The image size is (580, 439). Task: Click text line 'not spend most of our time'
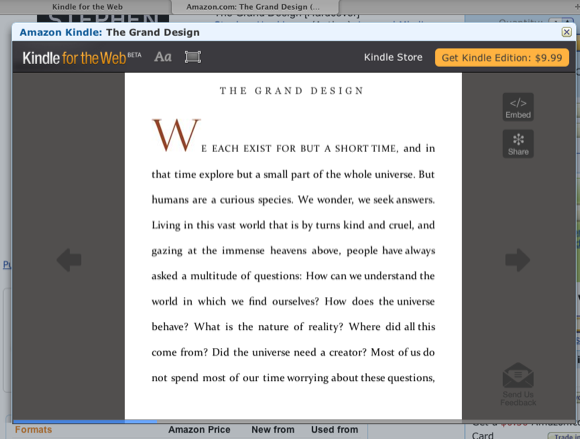[x=293, y=378]
